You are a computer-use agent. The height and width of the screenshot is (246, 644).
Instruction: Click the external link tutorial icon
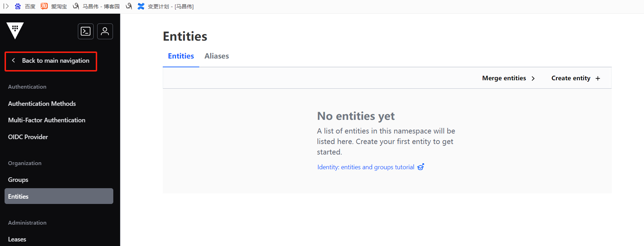(421, 167)
